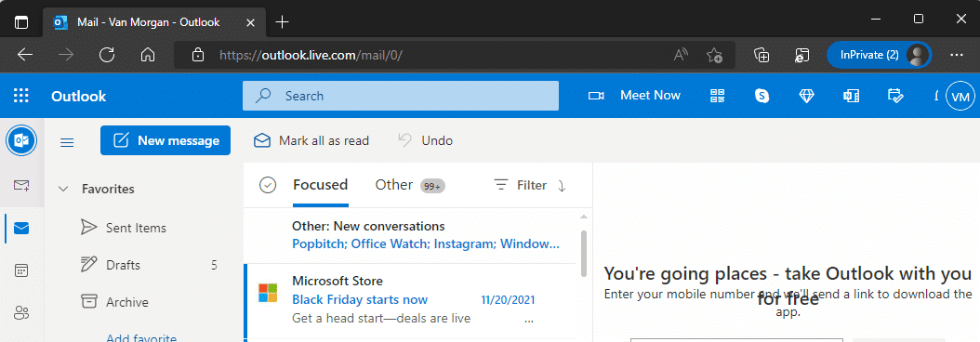Click the Read aloud icon in address bar
This screenshot has height=342, width=980.
681,55
